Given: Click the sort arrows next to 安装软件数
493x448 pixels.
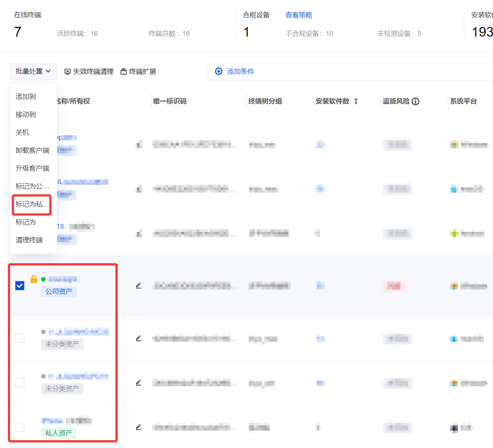Looking at the screenshot, I should pyautogui.click(x=356, y=101).
